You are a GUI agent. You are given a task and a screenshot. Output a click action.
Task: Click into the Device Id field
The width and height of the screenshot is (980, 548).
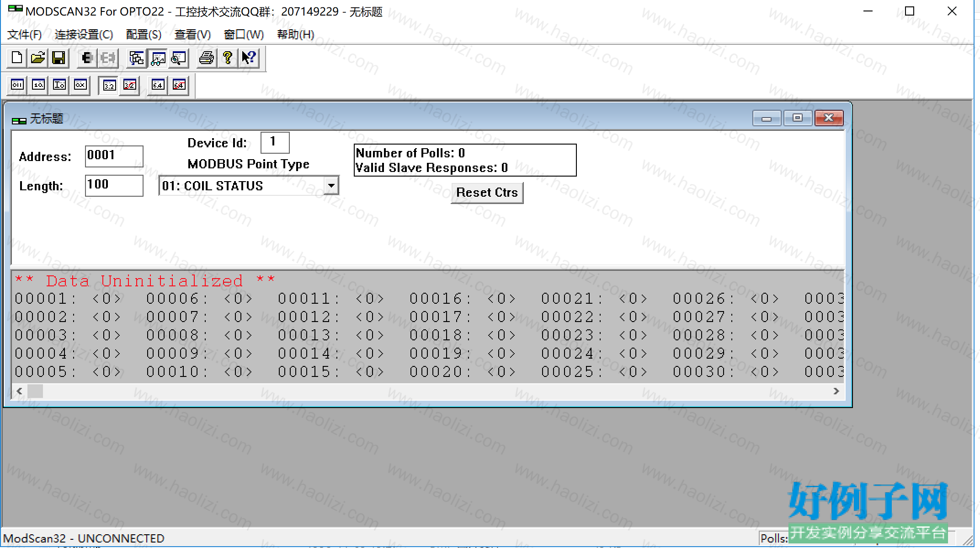[275, 142]
